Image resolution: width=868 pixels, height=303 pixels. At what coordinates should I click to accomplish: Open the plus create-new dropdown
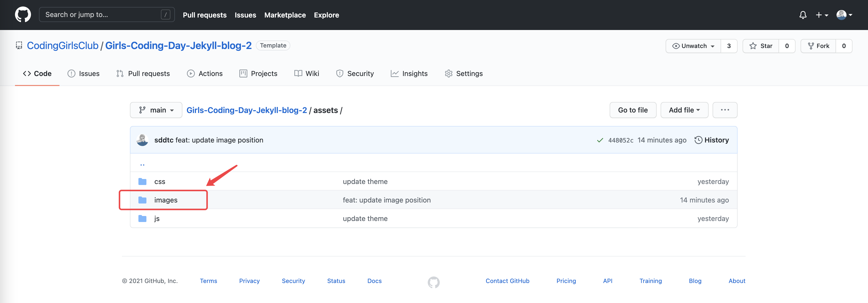pos(822,15)
